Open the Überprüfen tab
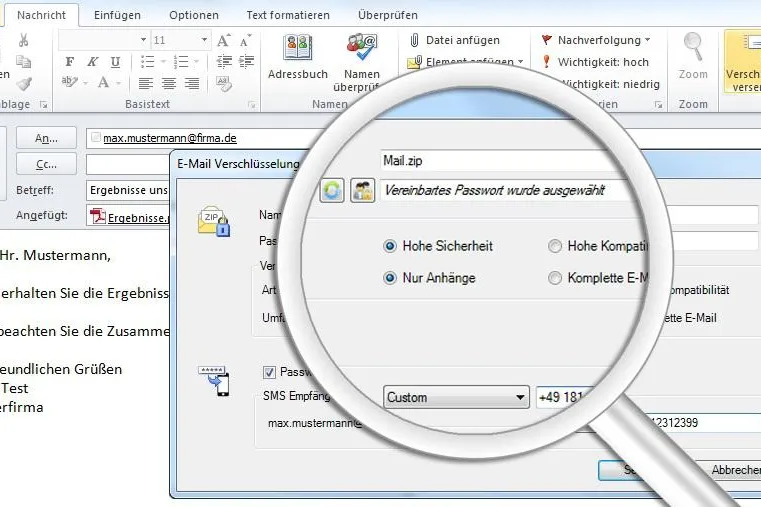Screen dimensions: 761x507 [x=388, y=15]
